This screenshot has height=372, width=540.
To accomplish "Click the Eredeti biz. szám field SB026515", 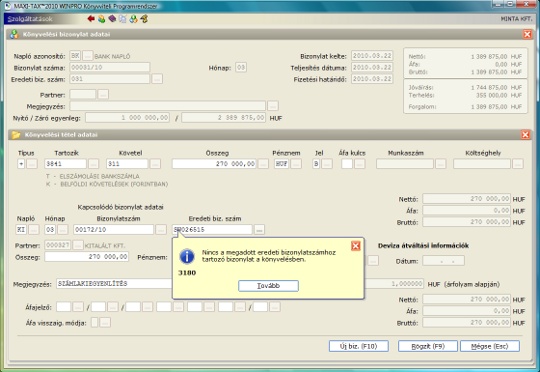I will coord(212,230).
